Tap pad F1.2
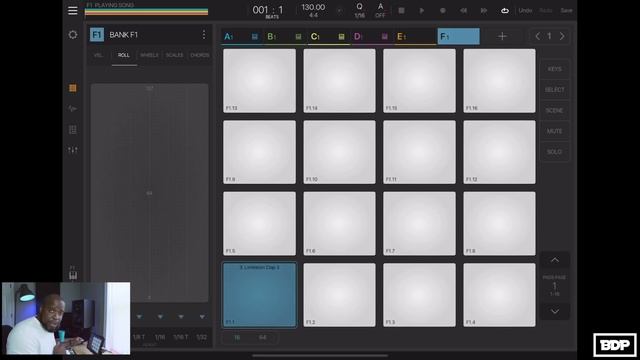Screen dimensions: 640x360 click(x=340, y=295)
